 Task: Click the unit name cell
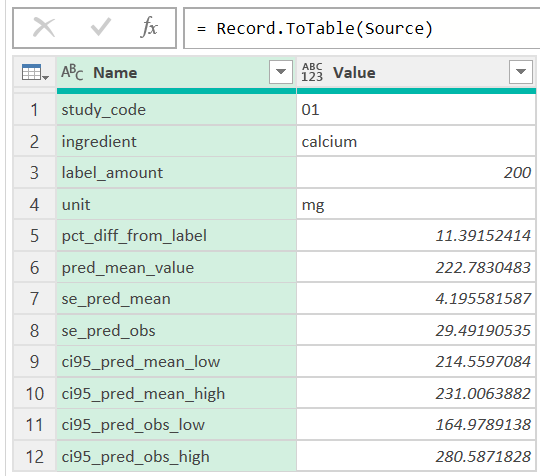click(x=176, y=205)
